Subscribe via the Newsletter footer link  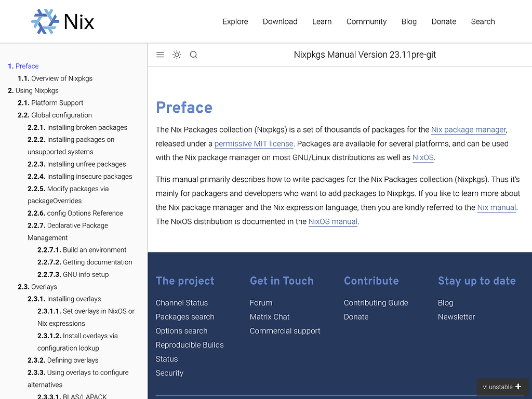pyautogui.click(x=456, y=316)
